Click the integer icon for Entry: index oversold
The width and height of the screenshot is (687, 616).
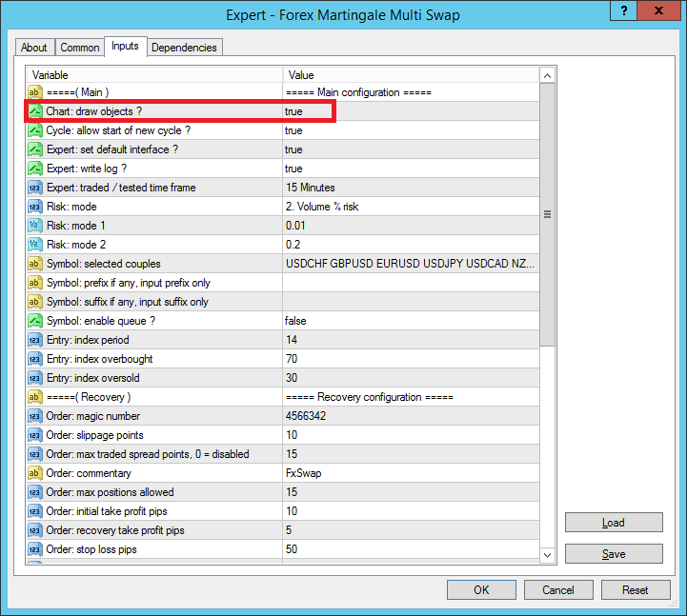coord(35,378)
